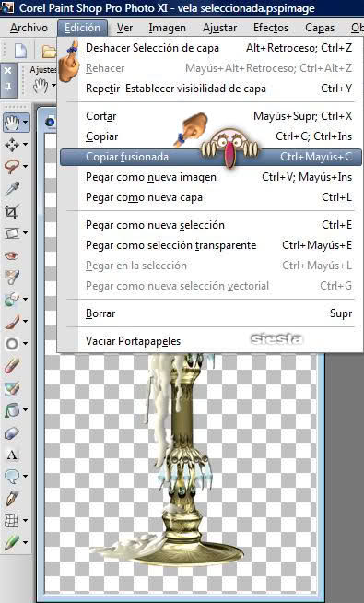Choose Deshacer Selección de capa
Image resolution: width=364 pixels, height=603 pixels.
point(211,48)
